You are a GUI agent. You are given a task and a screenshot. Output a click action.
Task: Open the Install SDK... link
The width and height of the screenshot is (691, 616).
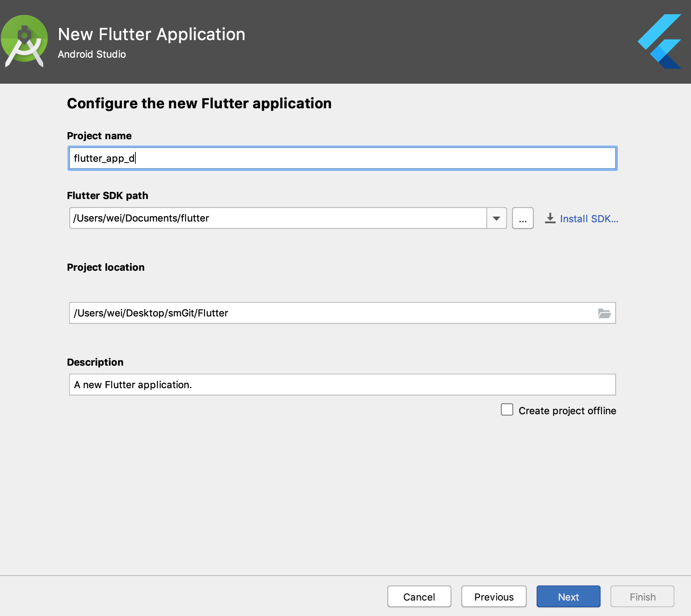pos(589,219)
